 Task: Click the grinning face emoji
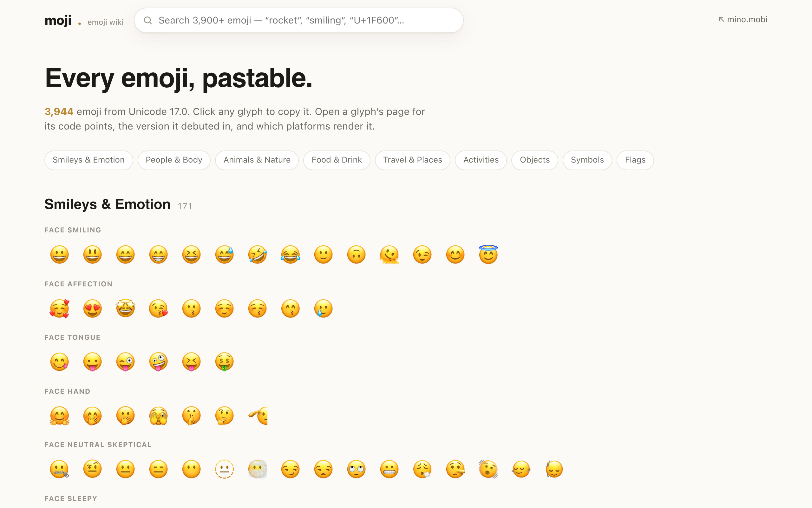(x=59, y=254)
